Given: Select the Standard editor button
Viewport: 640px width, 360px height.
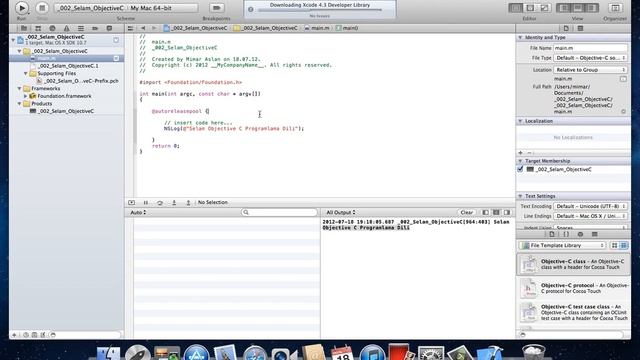Looking at the screenshot, I should (x=516, y=8).
